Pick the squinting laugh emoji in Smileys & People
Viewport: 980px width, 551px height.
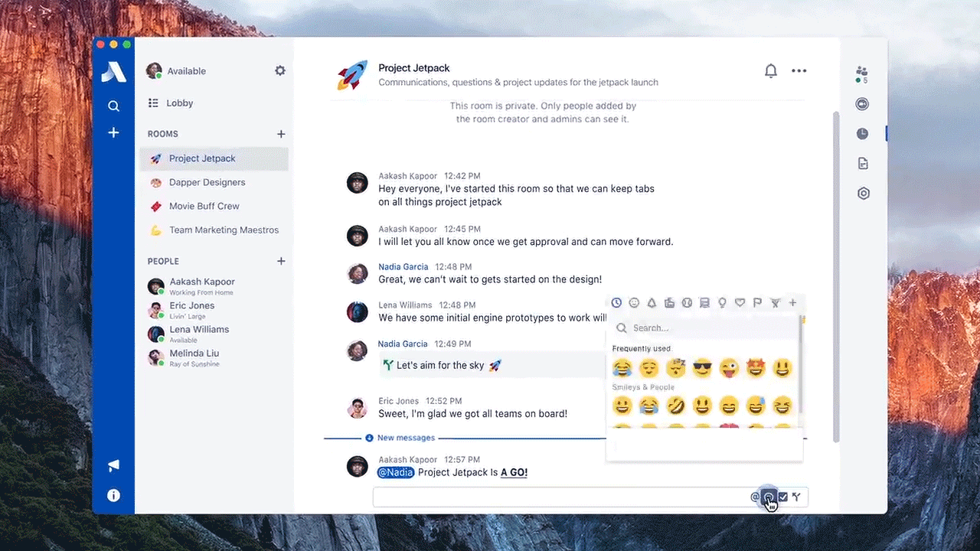[x=782, y=405]
